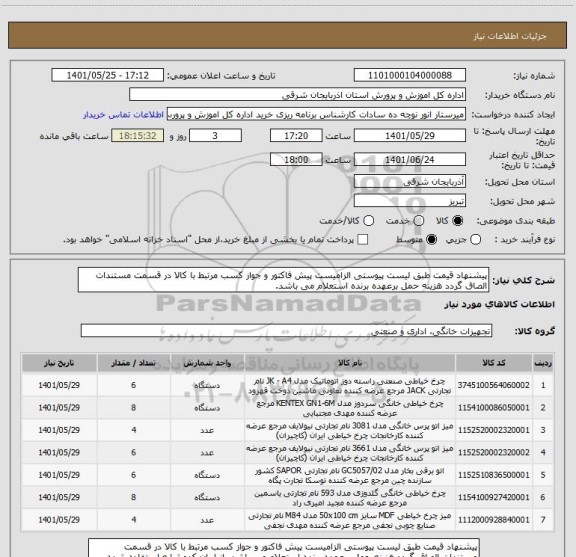Screen dimensions: 576x557
Task: Click the تعداد / مقدار column header
Action: 133,363
